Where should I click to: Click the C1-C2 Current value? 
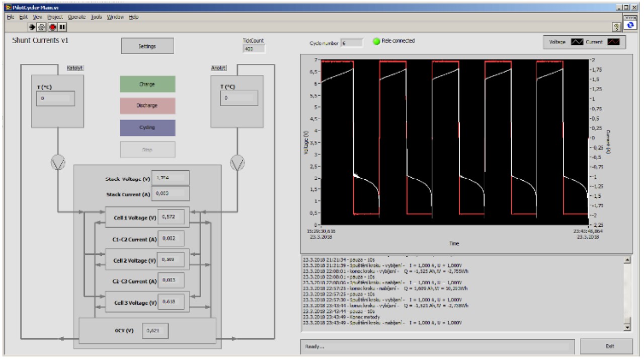(171, 238)
